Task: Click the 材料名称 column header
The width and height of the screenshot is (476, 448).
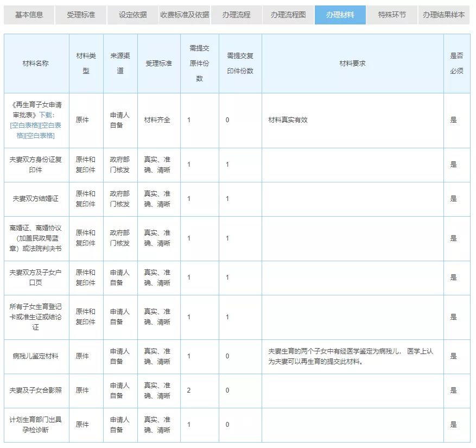Action: (36, 63)
